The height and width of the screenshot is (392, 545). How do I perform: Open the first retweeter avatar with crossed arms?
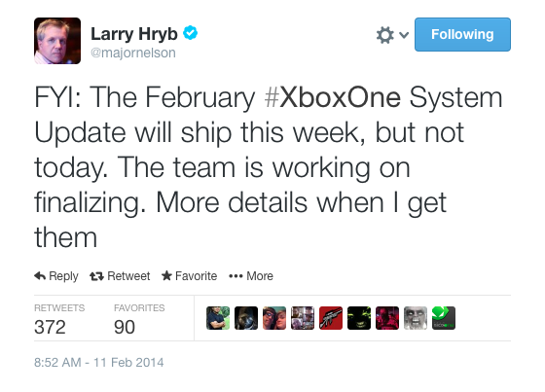click(x=218, y=318)
